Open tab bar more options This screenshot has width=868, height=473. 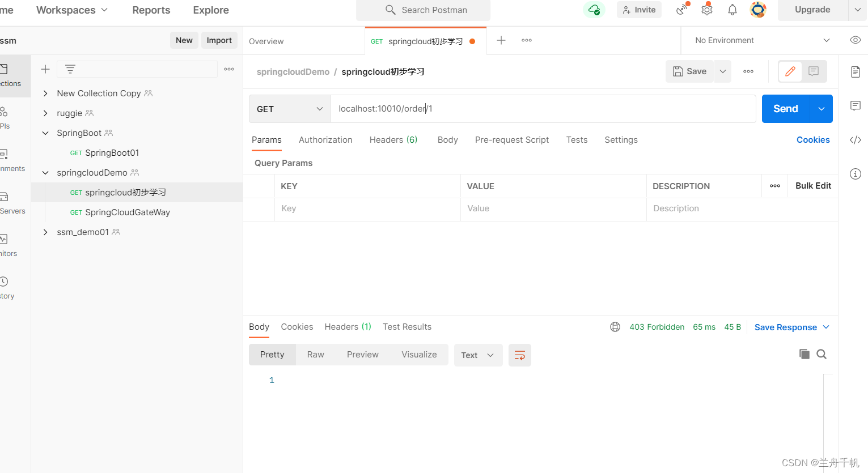pyautogui.click(x=527, y=40)
